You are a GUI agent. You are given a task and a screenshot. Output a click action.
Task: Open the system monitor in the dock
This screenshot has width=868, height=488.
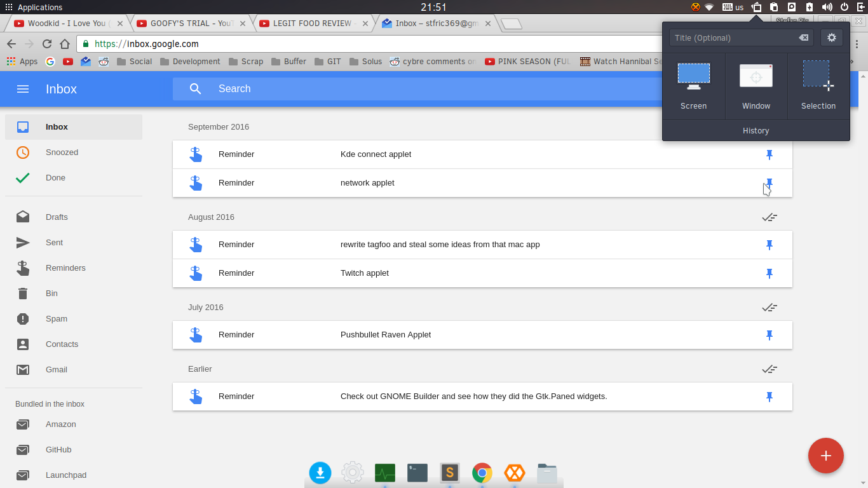pos(385,473)
